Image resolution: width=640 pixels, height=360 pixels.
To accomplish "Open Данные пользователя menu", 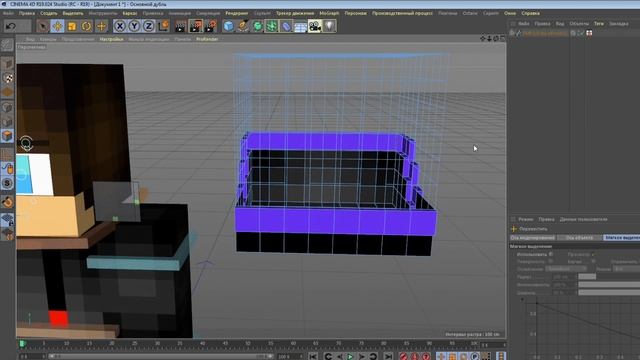I will click(583, 219).
